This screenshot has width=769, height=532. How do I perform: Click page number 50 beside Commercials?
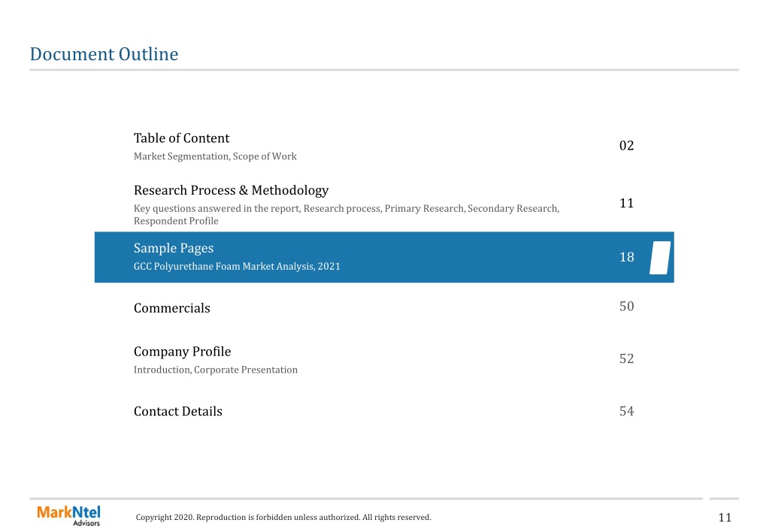click(626, 306)
